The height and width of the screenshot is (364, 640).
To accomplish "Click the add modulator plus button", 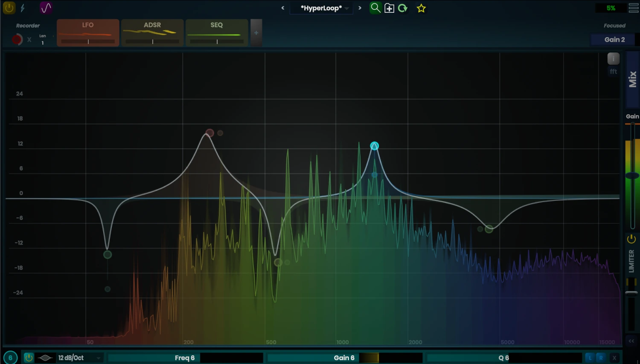I will 256,33.
